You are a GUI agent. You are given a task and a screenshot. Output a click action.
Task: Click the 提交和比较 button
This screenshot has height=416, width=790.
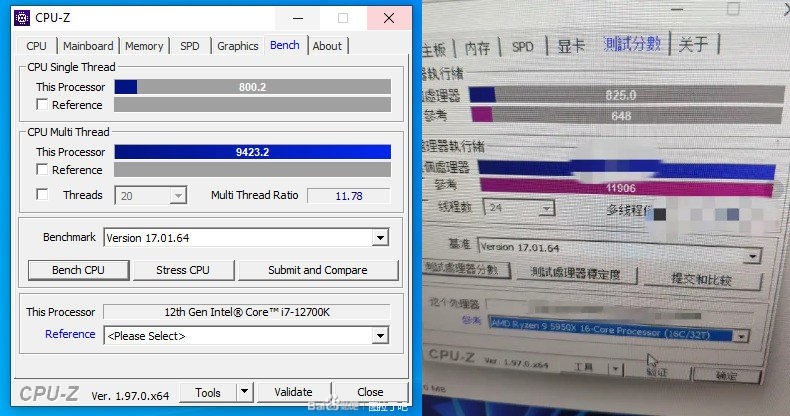[702, 279]
